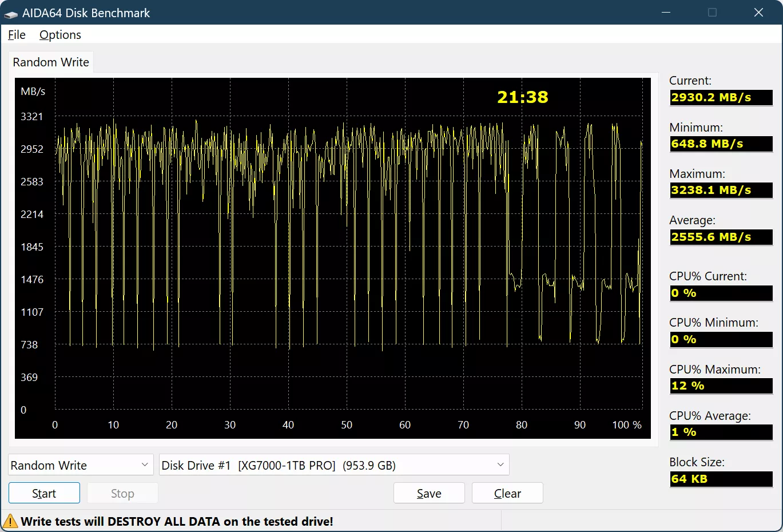Minimize the AIDA64 Disk Benchmark window
Viewport: 783px width, 532px height.
pyautogui.click(x=666, y=13)
